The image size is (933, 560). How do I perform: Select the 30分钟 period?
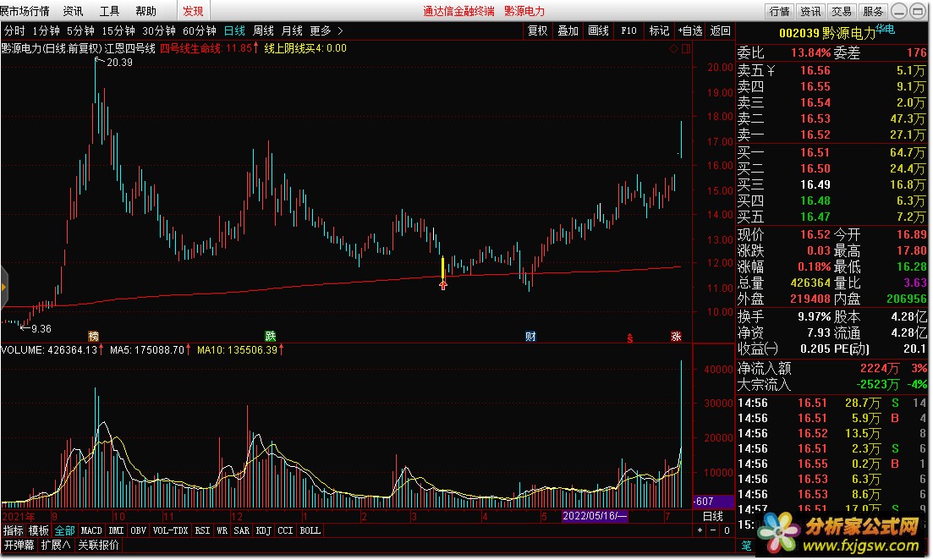pos(159,30)
